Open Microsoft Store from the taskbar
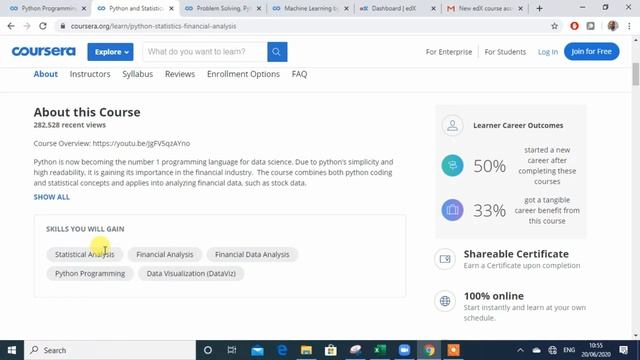Screen dimensions: 640x360 (331, 350)
